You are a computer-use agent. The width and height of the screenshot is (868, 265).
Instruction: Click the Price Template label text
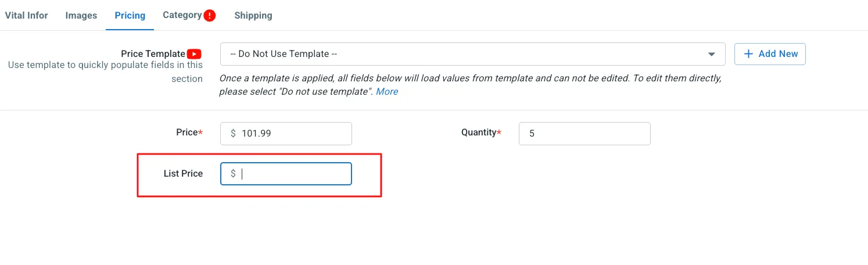click(153, 54)
